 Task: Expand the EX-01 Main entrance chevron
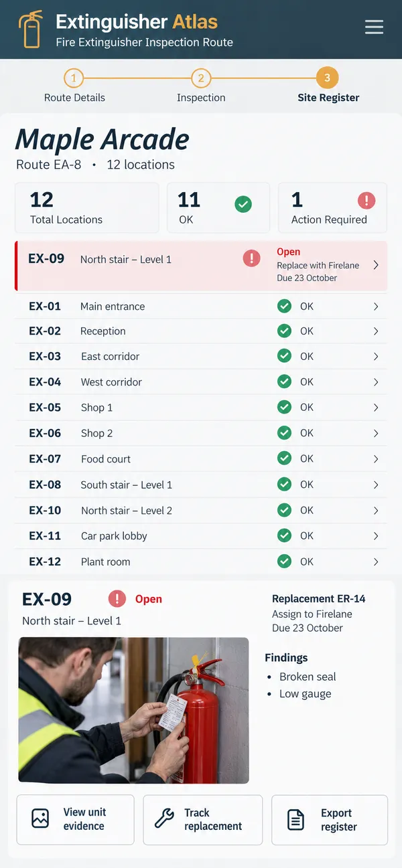click(376, 307)
